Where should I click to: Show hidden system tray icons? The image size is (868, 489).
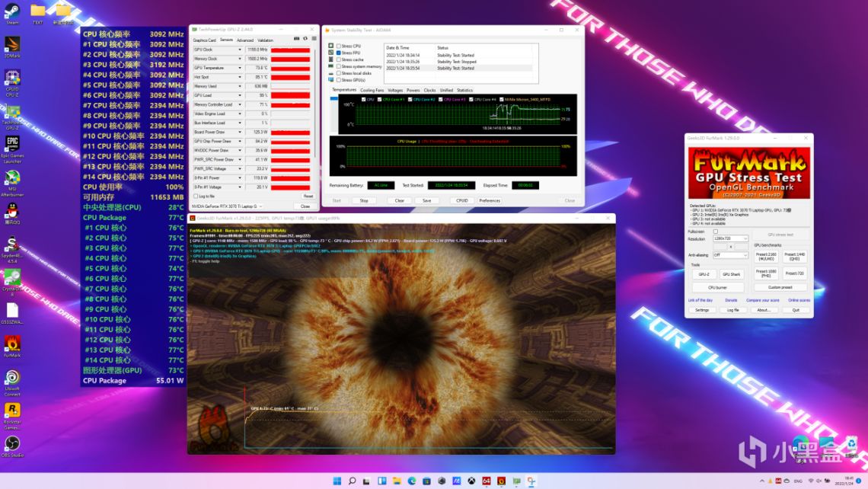tap(761, 481)
